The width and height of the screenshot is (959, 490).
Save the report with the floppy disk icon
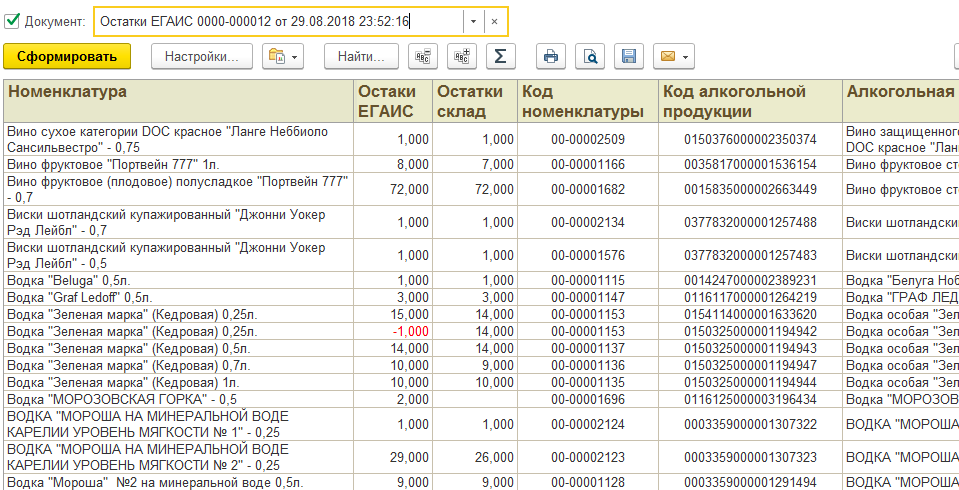[x=629, y=57]
